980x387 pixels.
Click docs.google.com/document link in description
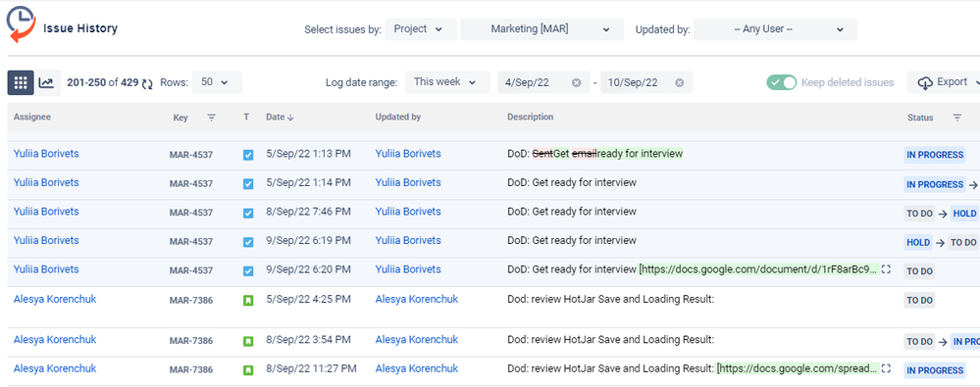[757, 269]
